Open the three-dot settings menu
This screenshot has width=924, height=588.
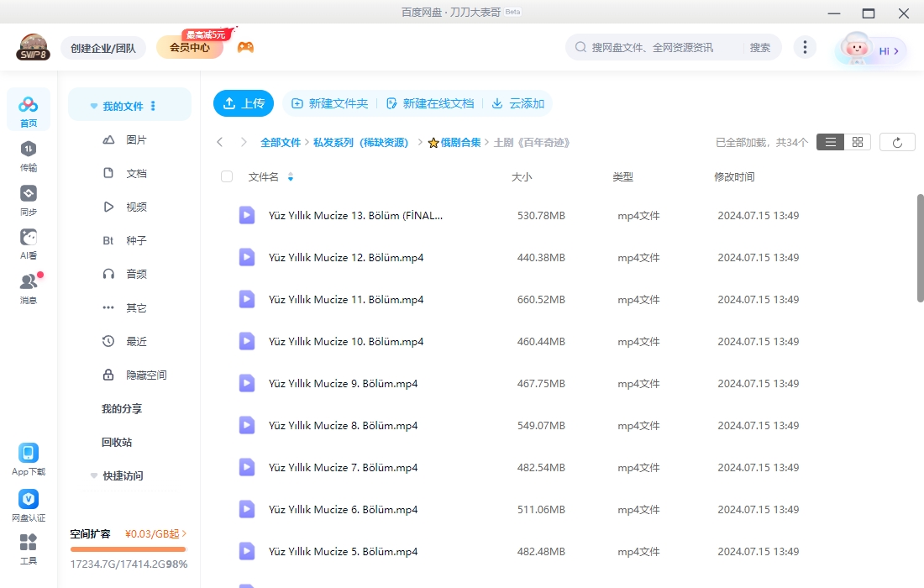click(x=805, y=47)
